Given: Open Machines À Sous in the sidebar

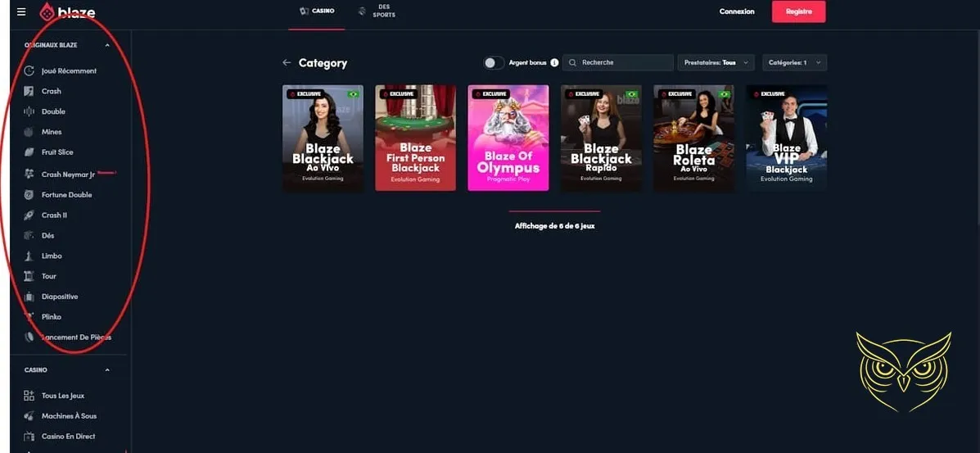Looking at the screenshot, I should tap(70, 415).
